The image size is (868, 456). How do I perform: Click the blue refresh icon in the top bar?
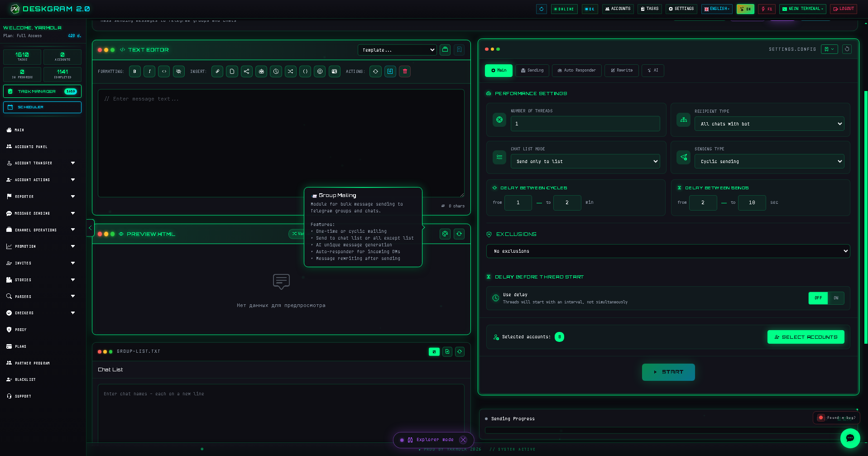[x=542, y=9]
